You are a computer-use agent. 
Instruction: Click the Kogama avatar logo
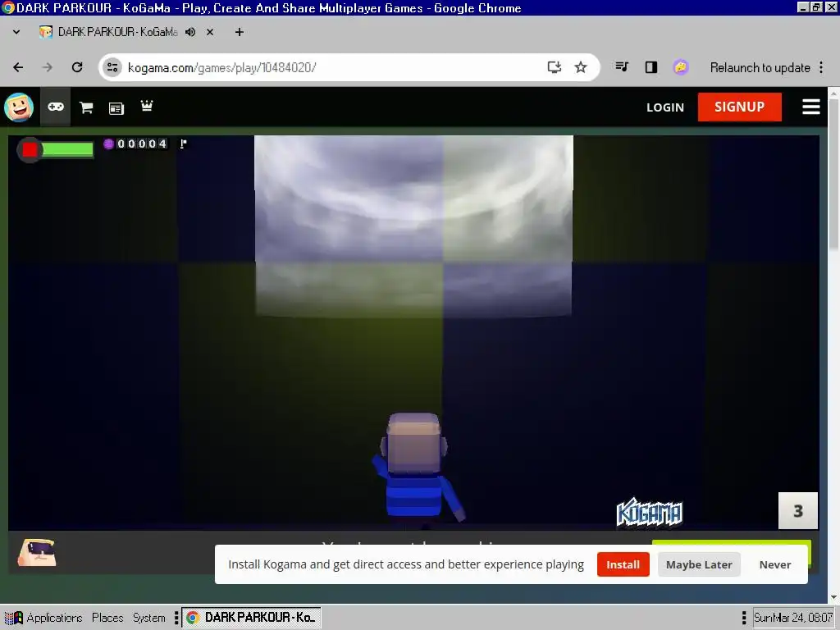pos(19,107)
